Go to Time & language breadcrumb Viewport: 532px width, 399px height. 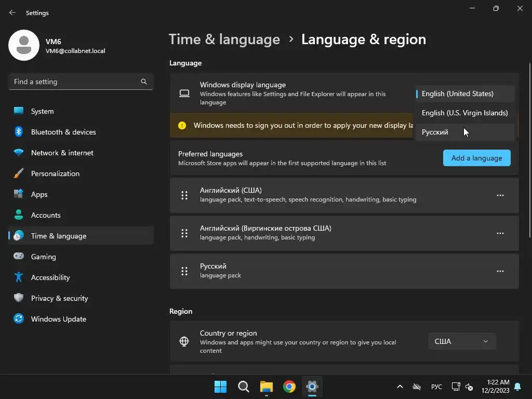pos(224,39)
